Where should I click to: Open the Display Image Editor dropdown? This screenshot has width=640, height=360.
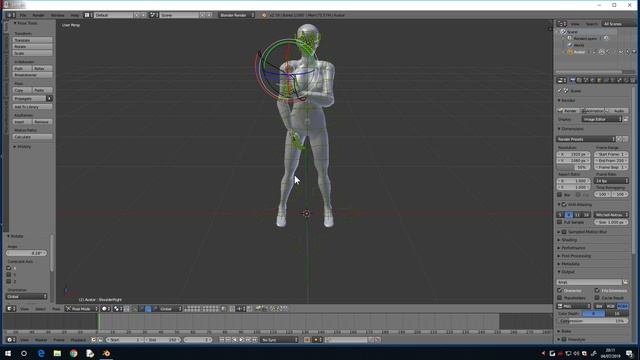[602, 119]
